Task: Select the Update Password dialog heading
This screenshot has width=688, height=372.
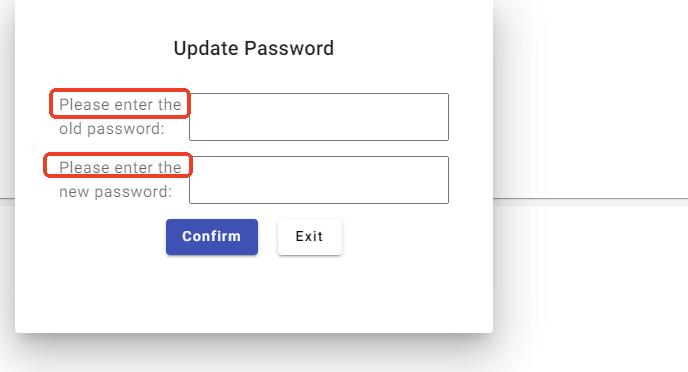Action: [254, 48]
